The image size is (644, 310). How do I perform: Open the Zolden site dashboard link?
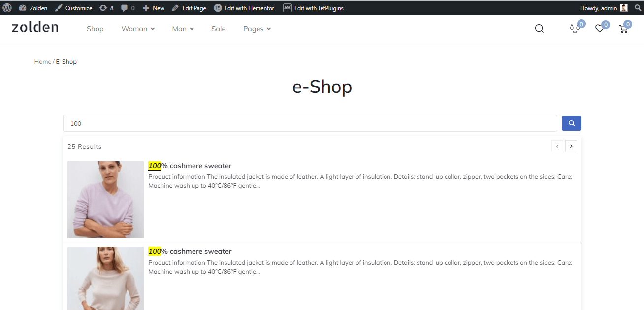tap(33, 8)
